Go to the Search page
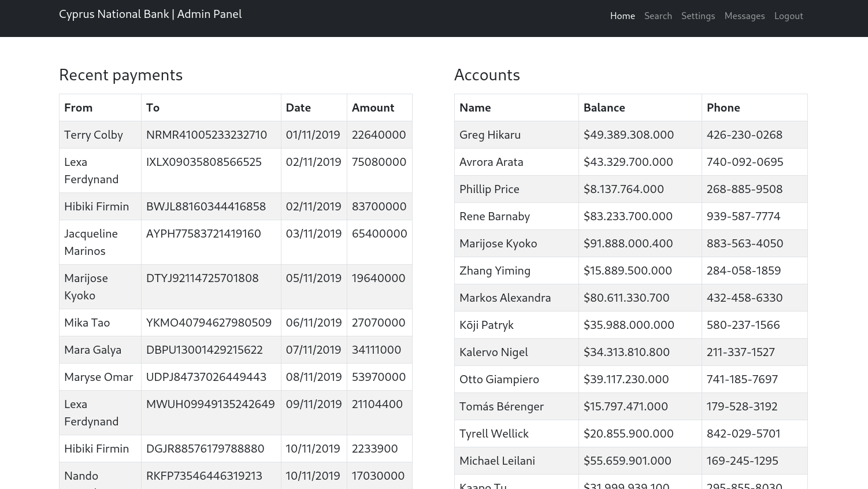 point(658,16)
